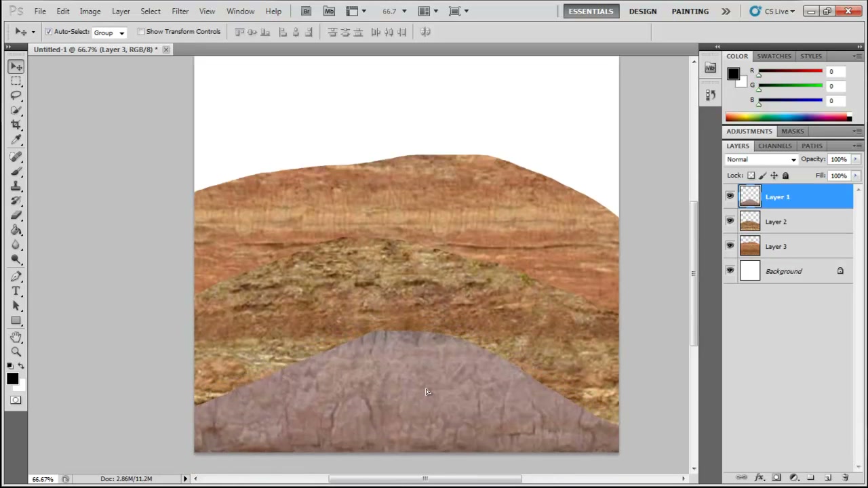Toggle Quick Mask mode

click(16, 400)
